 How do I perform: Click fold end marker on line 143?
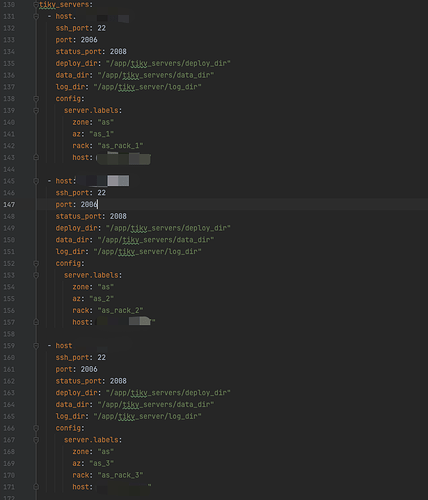pos(36,157)
